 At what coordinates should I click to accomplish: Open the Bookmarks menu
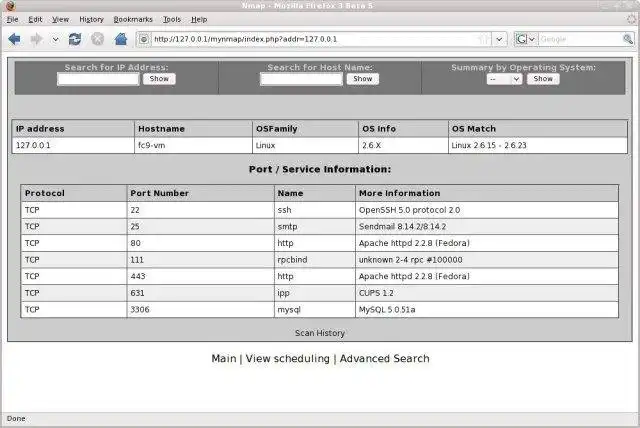tap(133, 19)
